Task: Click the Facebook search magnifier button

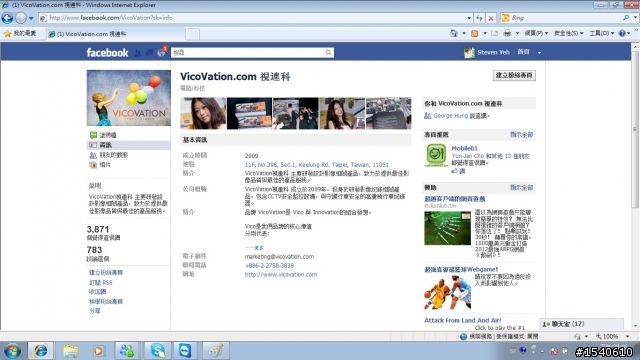Action: pyautogui.click(x=329, y=53)
